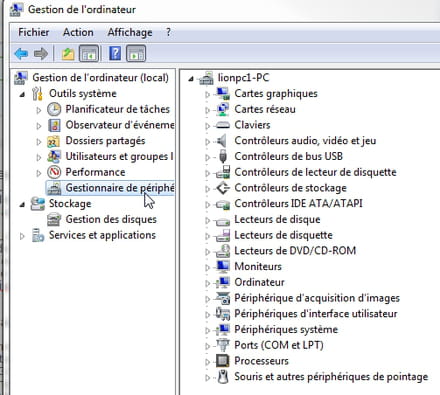Click the Observateur d'événements icon
This screenshot has height=395, width=440.
click(54, 125)
